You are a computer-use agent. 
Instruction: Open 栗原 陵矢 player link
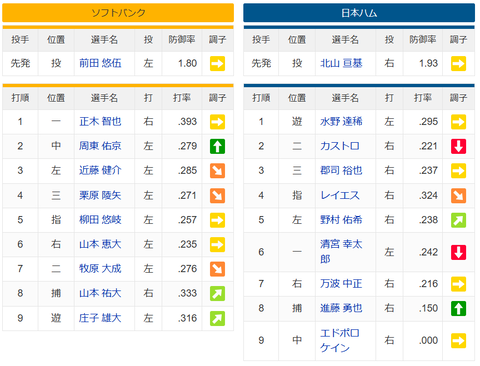tap(100, 195)
